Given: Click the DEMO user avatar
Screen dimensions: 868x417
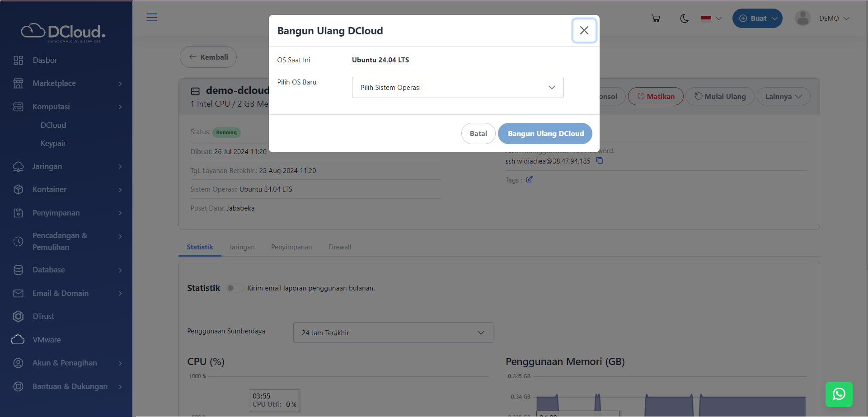Looking at the screenshot, I should [802, 19].
